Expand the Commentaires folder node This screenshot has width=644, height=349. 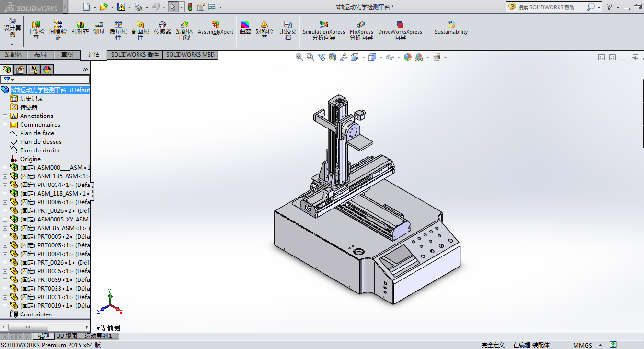5,125
